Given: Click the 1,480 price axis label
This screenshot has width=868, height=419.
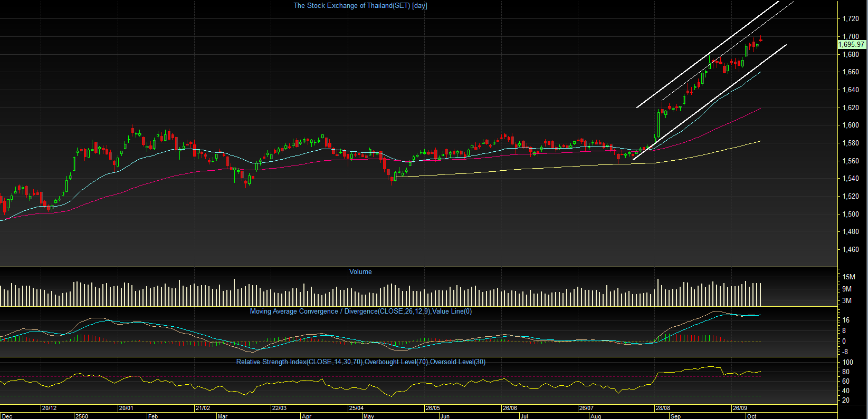Looking at the screenshot, I should coord(851,232).
